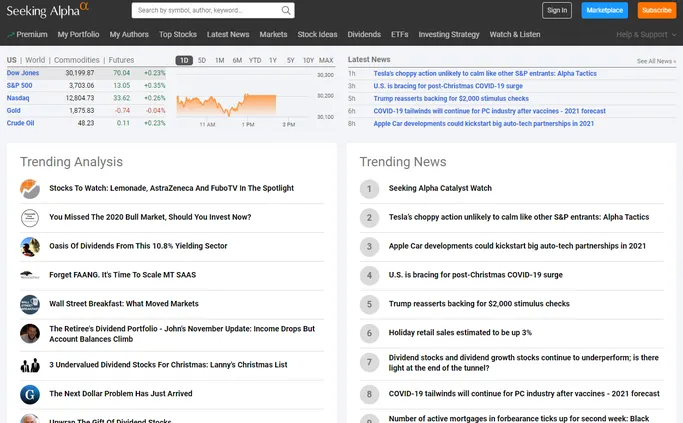The image size is (683, 423).
Task: Open author icon beside 3 Undervalued Dividend Stocks
Action: point(30,365)
